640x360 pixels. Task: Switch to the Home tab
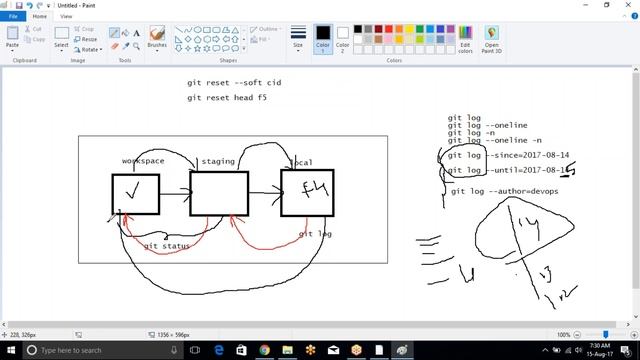coord(40,16)
